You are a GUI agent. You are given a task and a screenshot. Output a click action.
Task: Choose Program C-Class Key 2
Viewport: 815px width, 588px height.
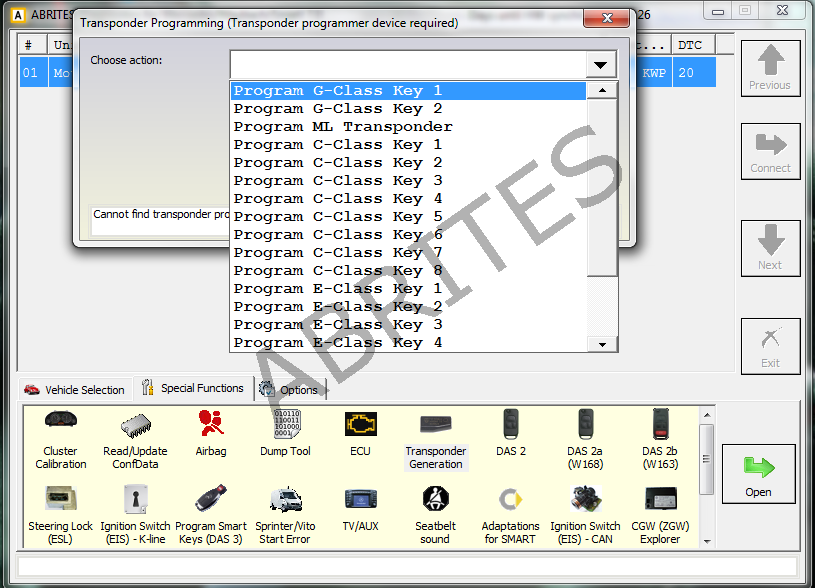click(409, 163)
